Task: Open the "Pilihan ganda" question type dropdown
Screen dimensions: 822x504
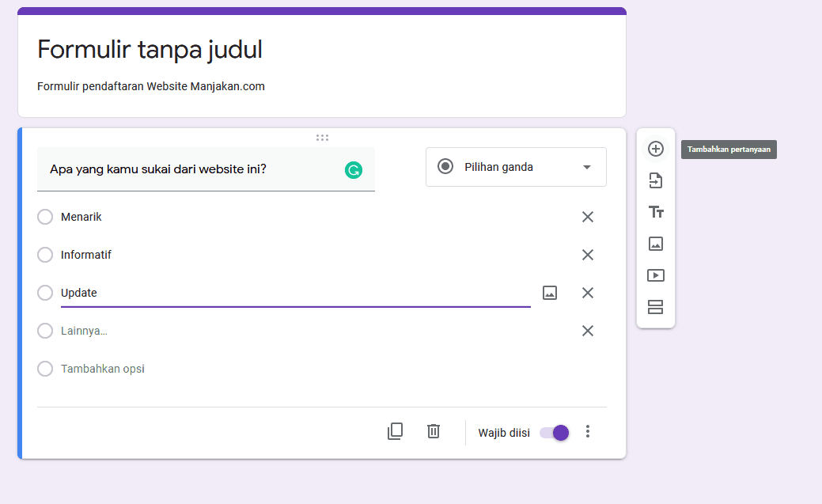Action: pos(515,167)
